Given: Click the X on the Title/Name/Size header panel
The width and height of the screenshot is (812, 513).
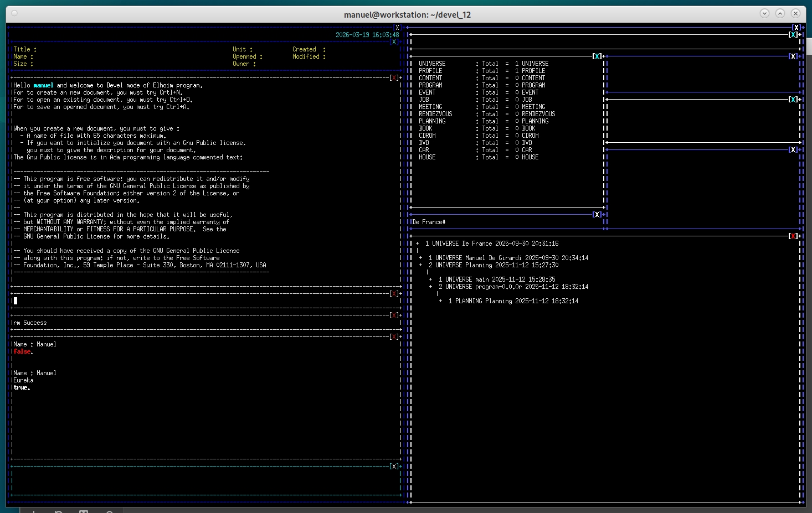Looking at the screenshot, I should tap(394, 42).
